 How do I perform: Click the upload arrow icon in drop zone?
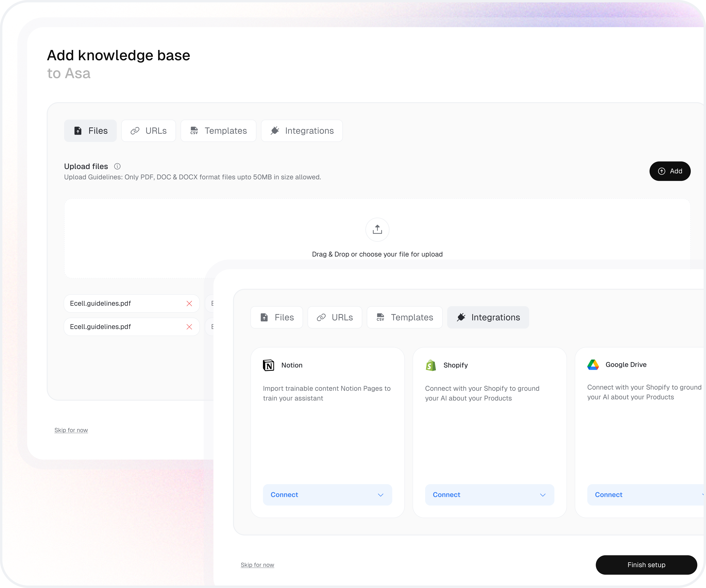377,229
